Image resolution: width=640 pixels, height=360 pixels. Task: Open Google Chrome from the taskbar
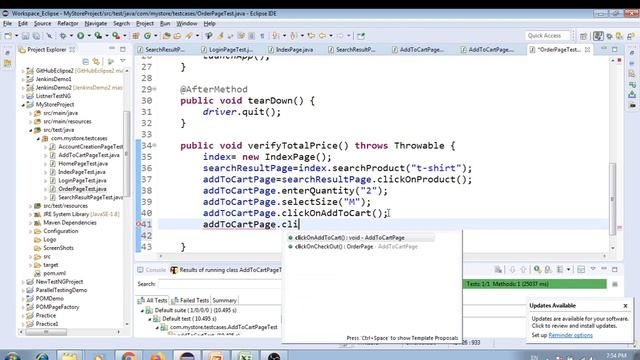129,356
